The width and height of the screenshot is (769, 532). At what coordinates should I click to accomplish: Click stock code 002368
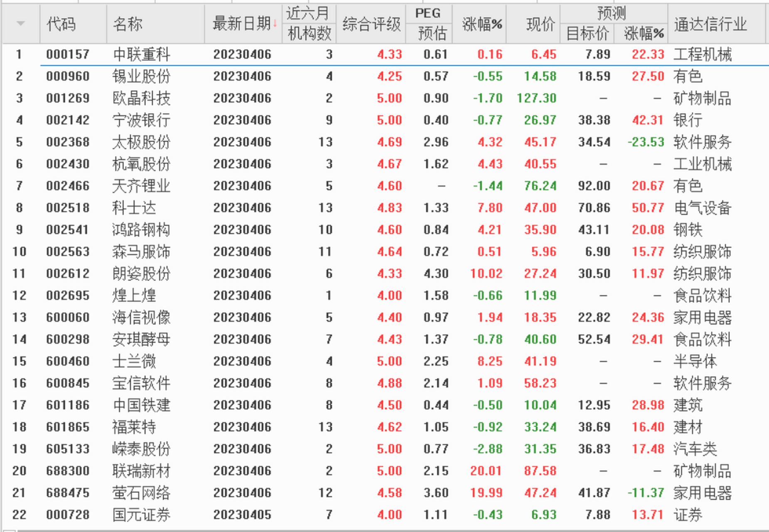click(68, 142)
